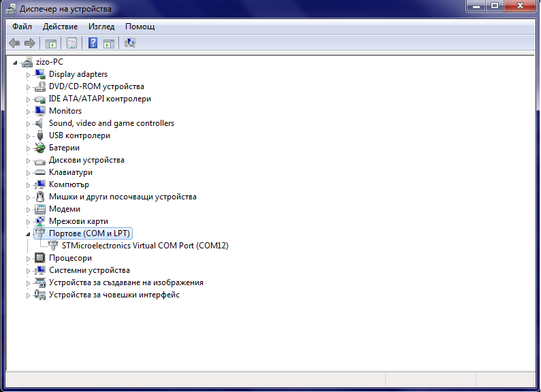
Task: Select the STMicroelectronics Virtual COM Port (COM12) device
Action: 145,246
